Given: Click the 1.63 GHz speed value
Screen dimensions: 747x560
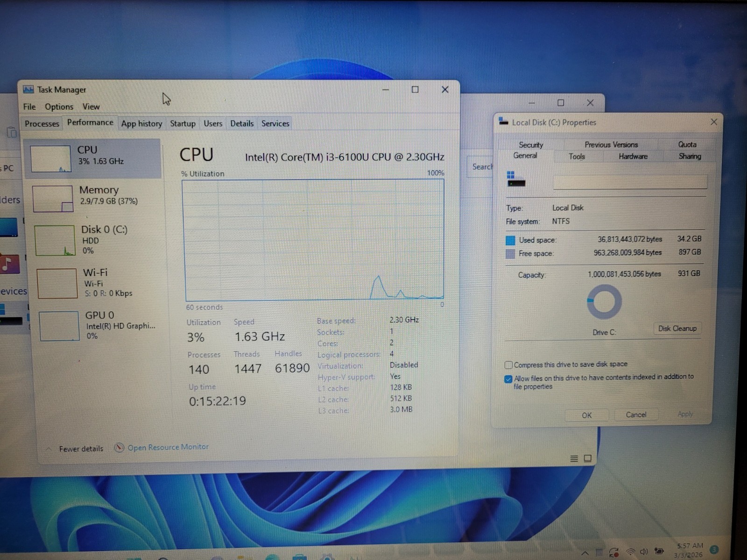Looking at the screenshot, I should tap(260, 336).
